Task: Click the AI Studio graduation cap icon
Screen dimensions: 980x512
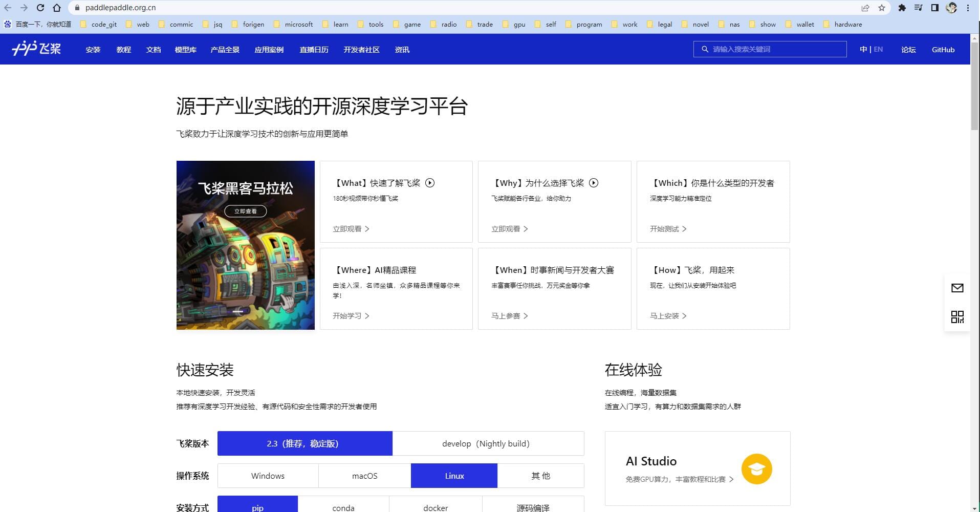Action: [x=756, y=469]
